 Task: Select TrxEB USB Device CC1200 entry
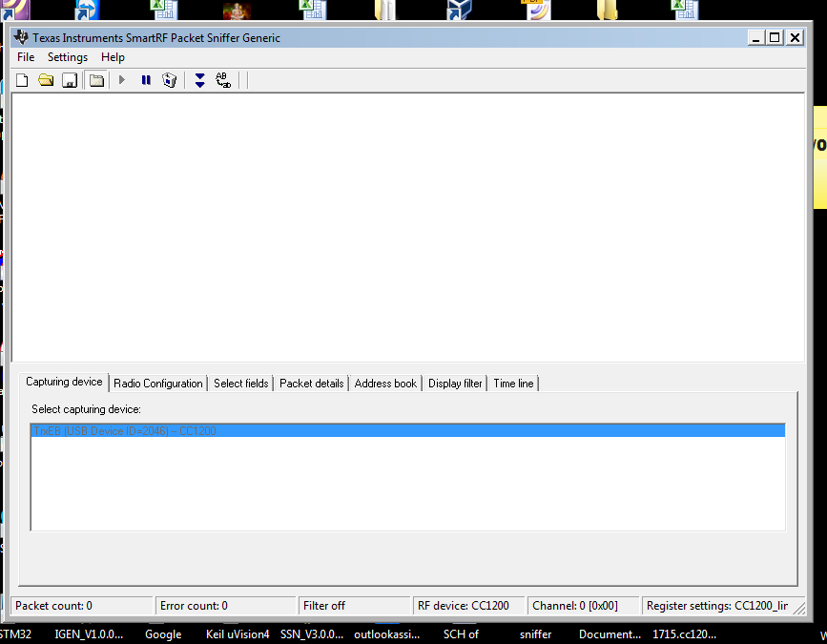pyautogui.click(x=407, y=431)
